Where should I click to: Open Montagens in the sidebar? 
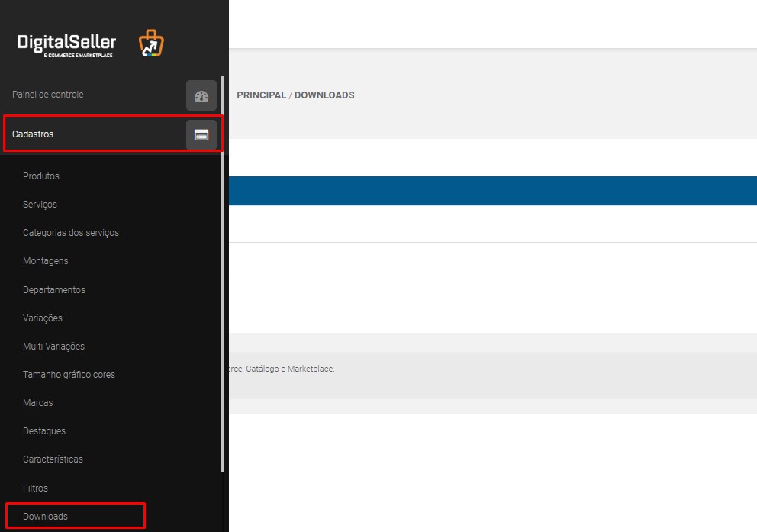click(x=45, y=261)
